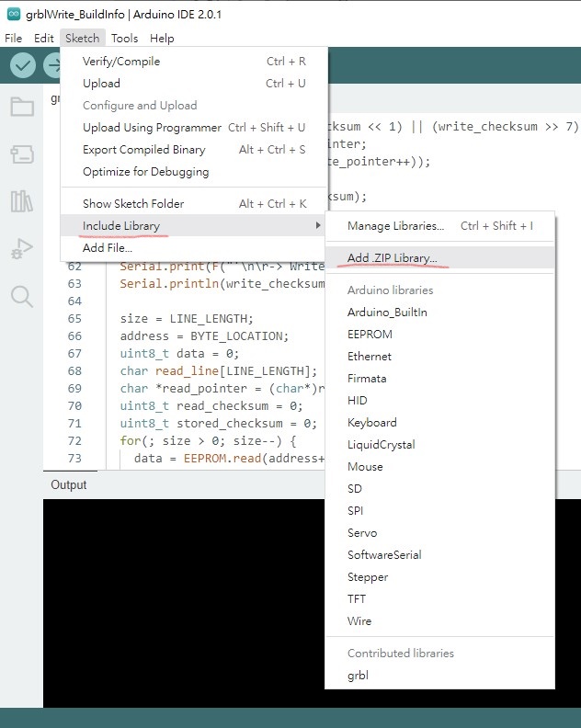Screen dimensions: 581x728
Task: Include the Ethernet library
Action: click(439, 356)
